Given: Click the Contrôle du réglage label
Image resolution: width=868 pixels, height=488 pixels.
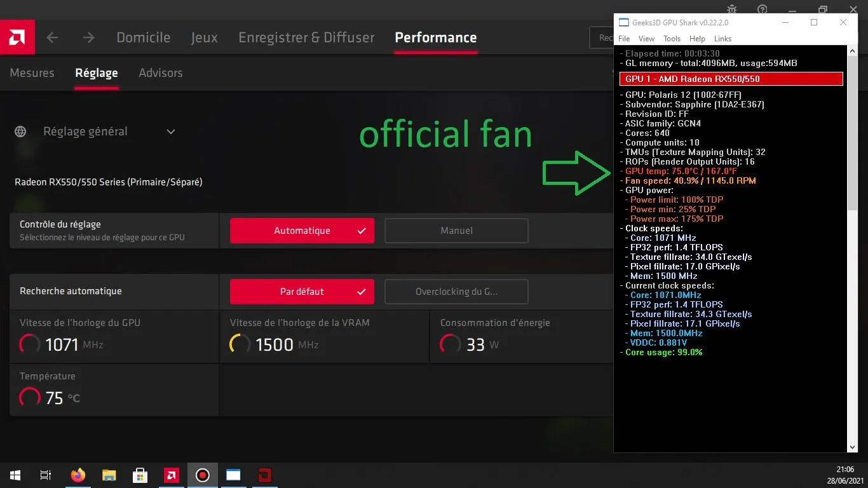Looking at the screenshot, I should point(60,224).
